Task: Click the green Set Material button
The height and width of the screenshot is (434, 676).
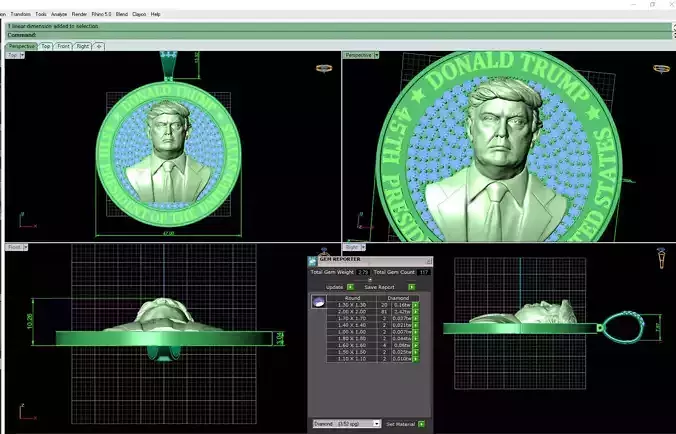Action: click(x=421, y=424)
